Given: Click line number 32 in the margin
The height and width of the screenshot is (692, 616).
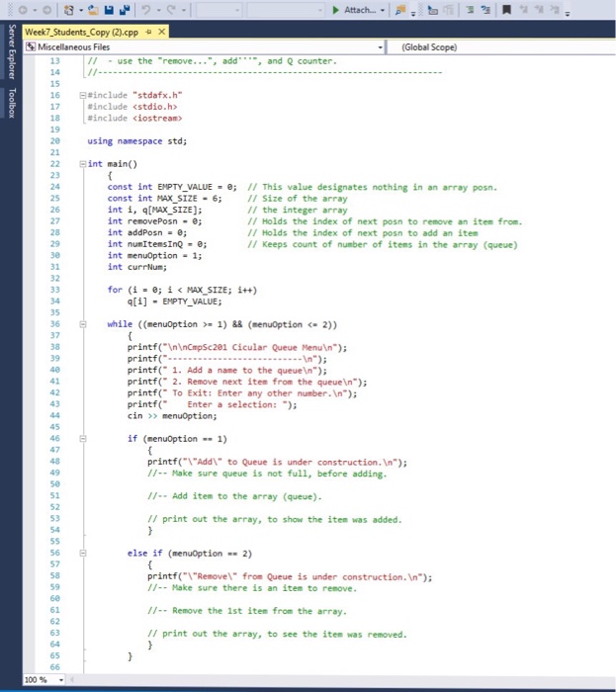Looking at the screenshot, I should (54, 279).
